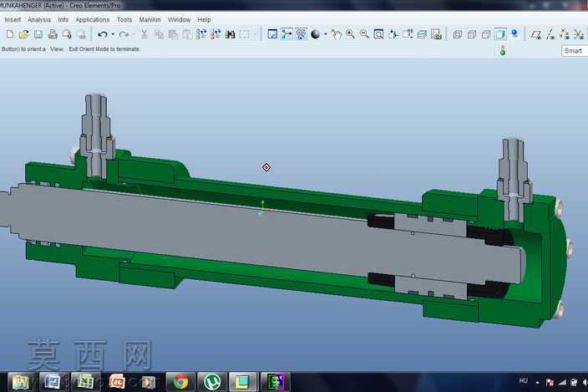Open the saved view list icon
Screen dimensions: 588x392
pyautogui.click(x=408, y=34)
